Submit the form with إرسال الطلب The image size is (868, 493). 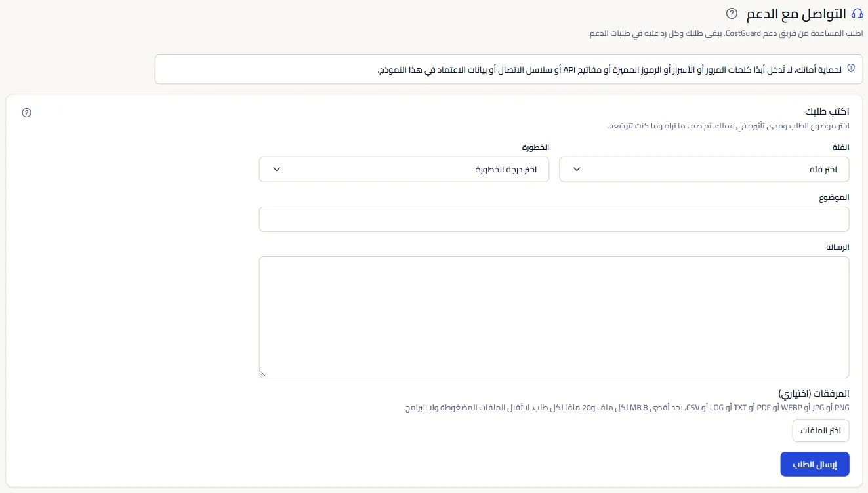(x=815, y=464)
